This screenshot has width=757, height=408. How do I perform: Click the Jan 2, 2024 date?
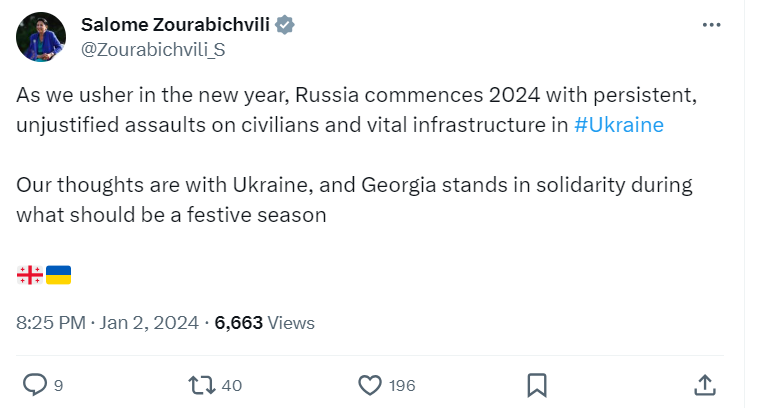[x=148, y=322]
